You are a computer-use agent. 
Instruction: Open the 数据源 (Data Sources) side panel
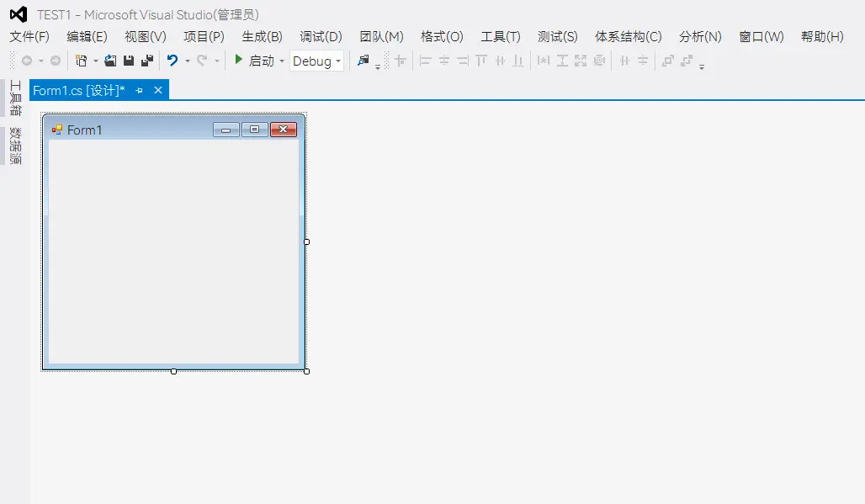14,145
